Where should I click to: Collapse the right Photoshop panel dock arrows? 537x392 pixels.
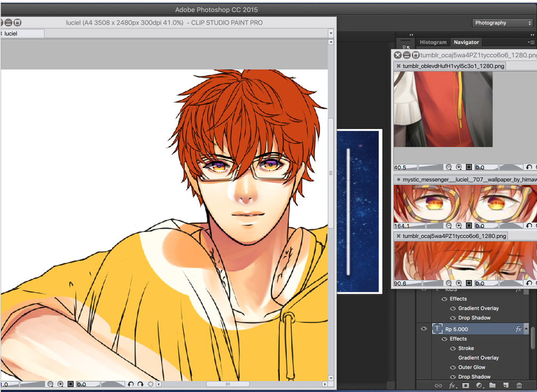[x=532, y=35]
